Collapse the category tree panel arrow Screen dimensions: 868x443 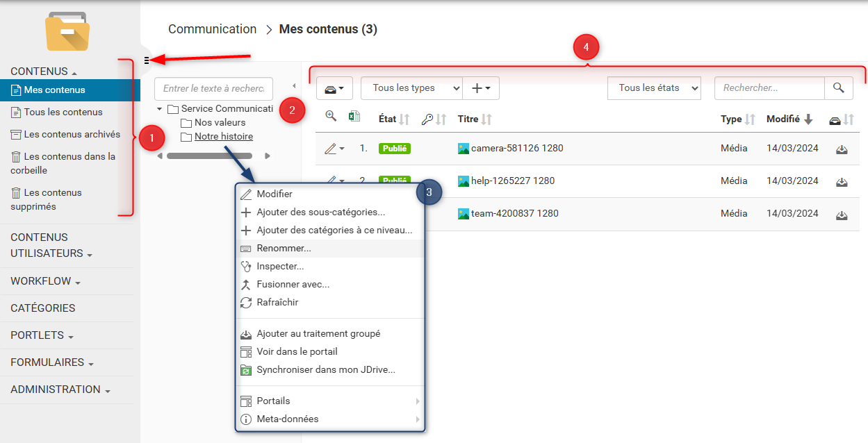[x=293, y=86]
